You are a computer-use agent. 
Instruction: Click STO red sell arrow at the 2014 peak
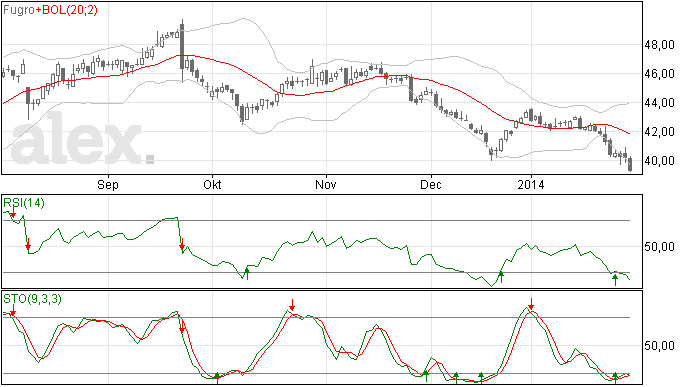(x=531, y=304)
